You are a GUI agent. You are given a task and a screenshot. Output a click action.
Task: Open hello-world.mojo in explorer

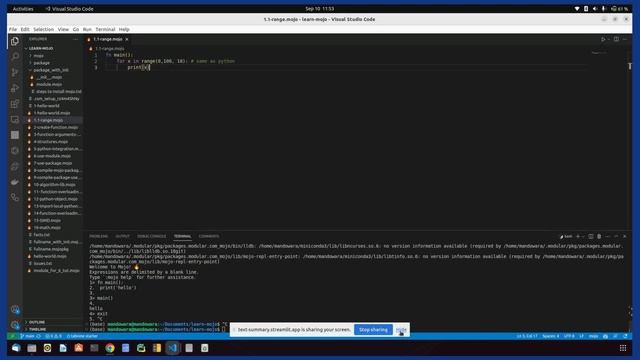tap(50, 256)
